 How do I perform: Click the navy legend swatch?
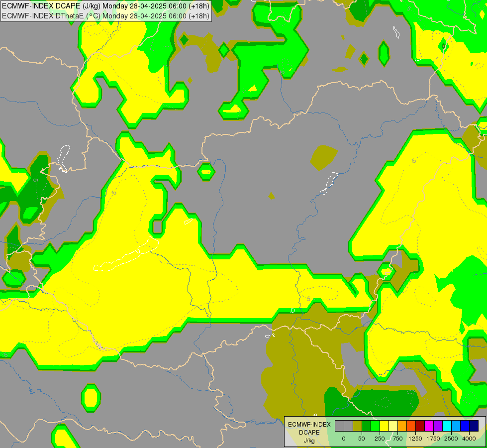[x=474, y=426]
